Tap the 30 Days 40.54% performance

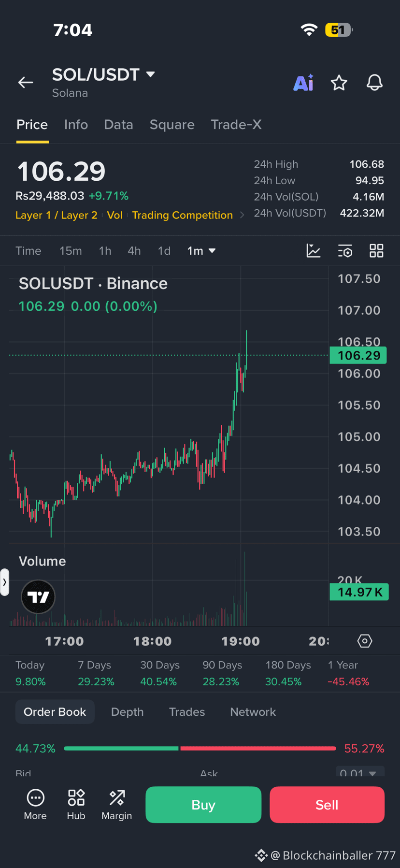(159, 673)
